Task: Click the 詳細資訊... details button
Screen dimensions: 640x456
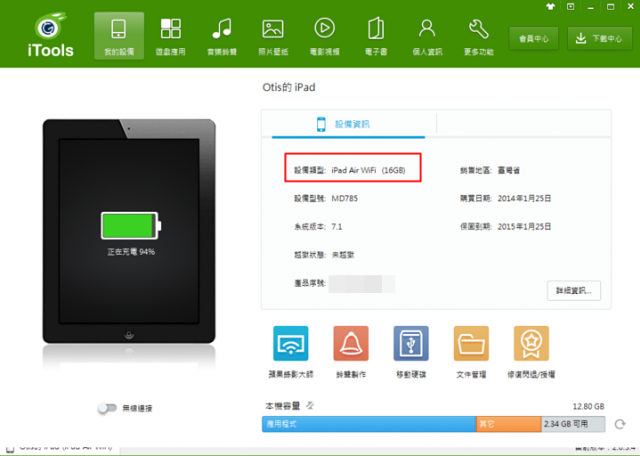Action: click(573, 291)
